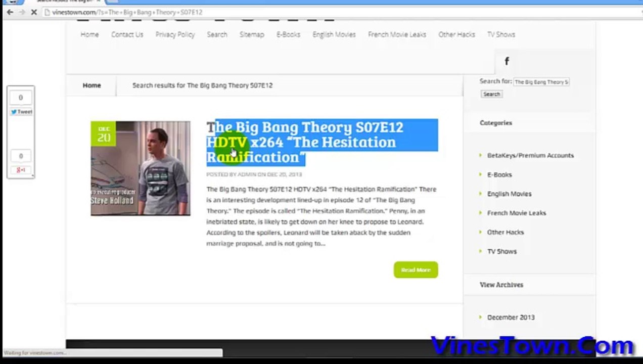This screenshot has height=364, width=643.
Task: Click the Facebook icon
Action: pos(507,61)
